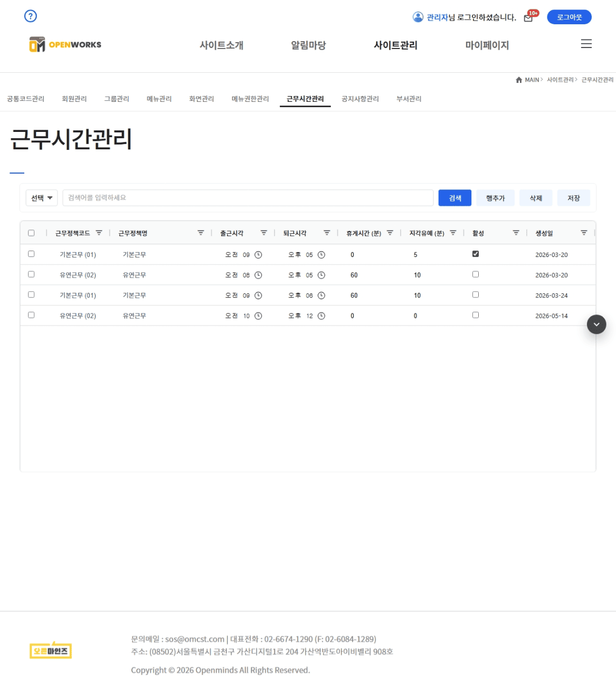Open the mail notifications envelope icon
Image resolution: width=616 pixels, height=698 pixels.
click(x=528, y=18)
